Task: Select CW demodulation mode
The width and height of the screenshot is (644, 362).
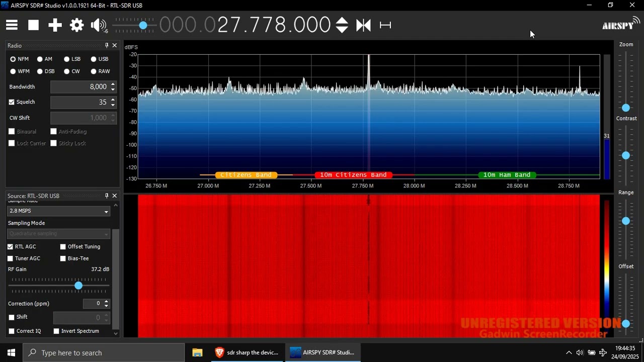Action: coord(71,71)
